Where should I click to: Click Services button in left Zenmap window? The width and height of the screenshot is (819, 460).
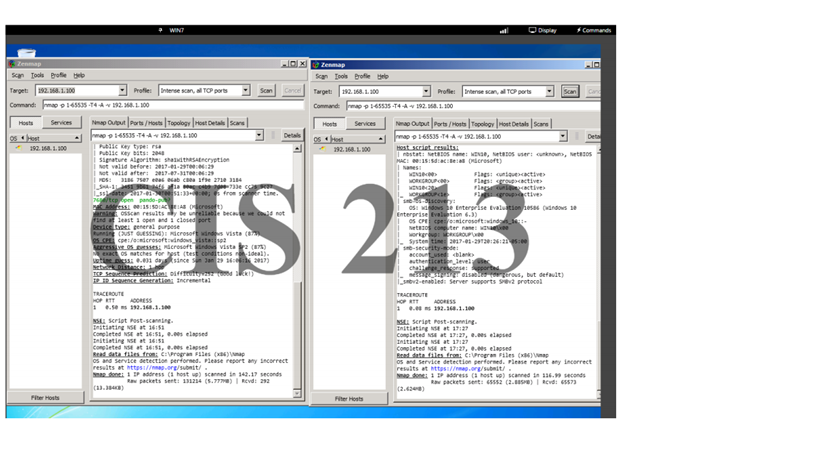61,123
